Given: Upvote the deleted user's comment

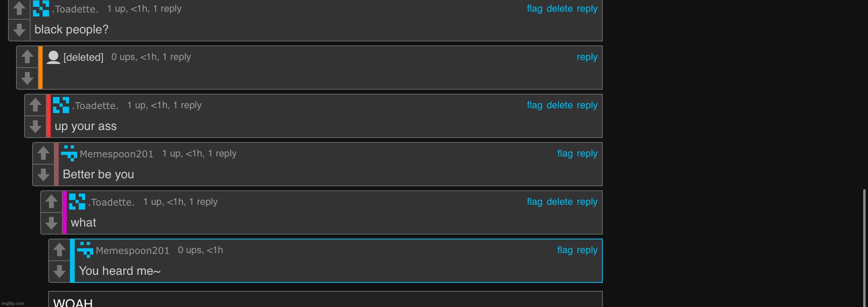Looking at the screenshot, I should (x=27, y=57).
